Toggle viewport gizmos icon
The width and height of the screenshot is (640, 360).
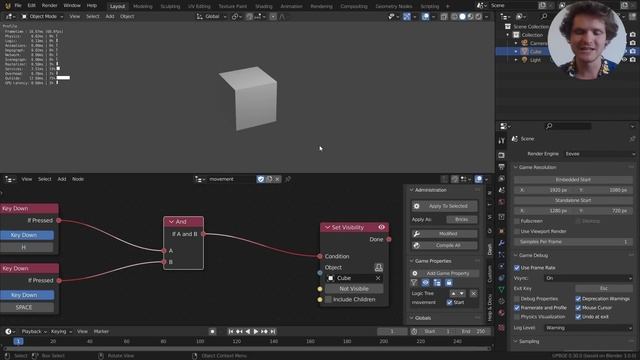407,16
